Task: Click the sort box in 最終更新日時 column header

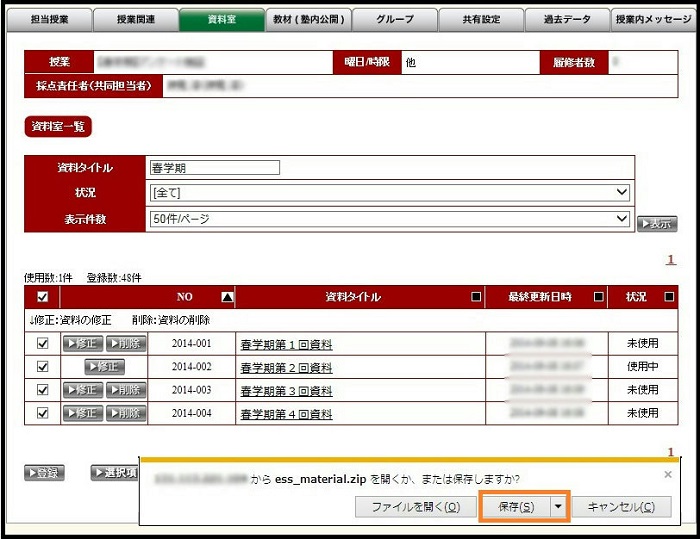Action: pos(599,297)
